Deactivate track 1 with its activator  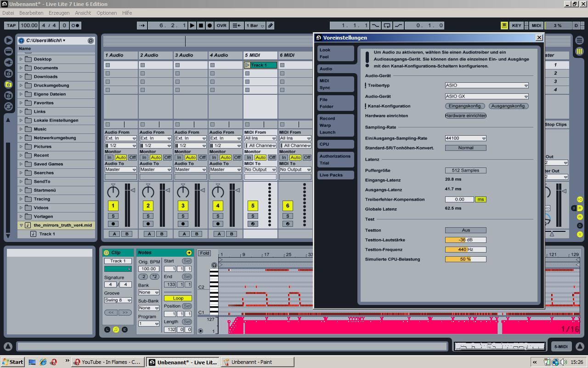(x=113, y=206)
